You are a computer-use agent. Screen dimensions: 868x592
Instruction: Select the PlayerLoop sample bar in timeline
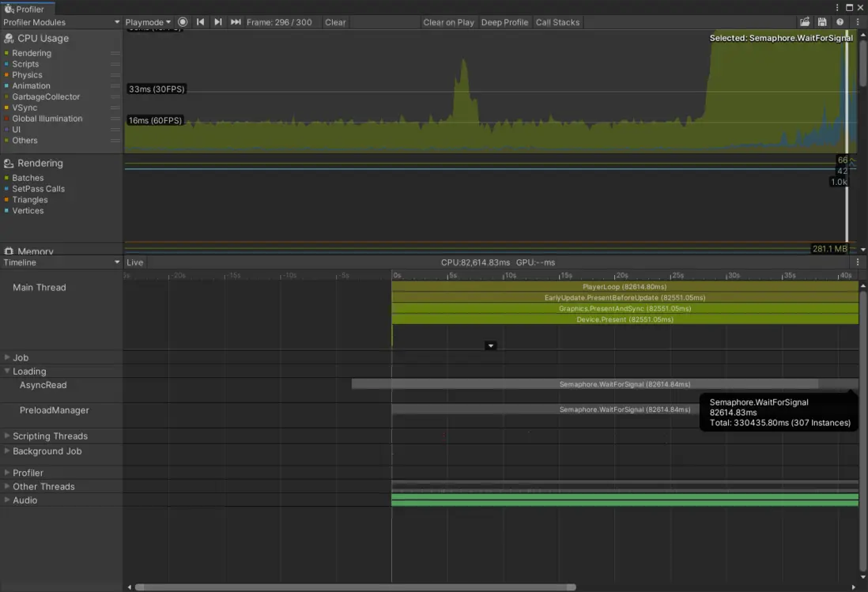[x=624, y=286]
